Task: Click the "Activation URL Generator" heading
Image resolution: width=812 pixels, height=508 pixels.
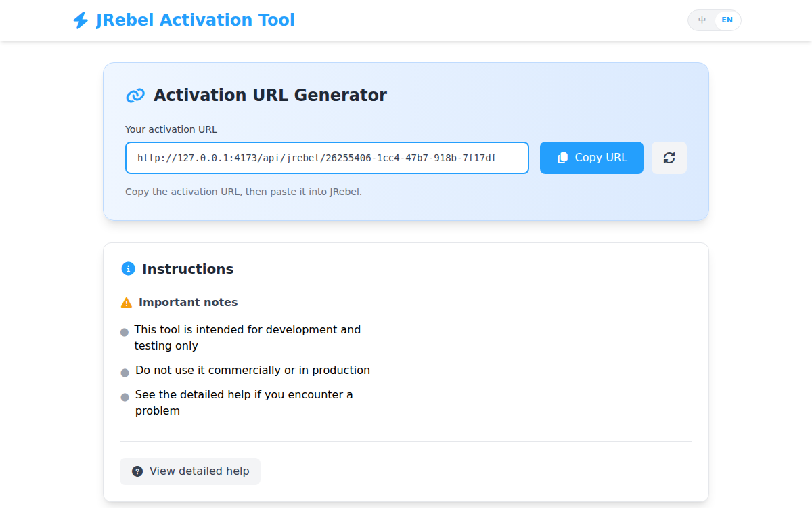Action: click(270, 96)
